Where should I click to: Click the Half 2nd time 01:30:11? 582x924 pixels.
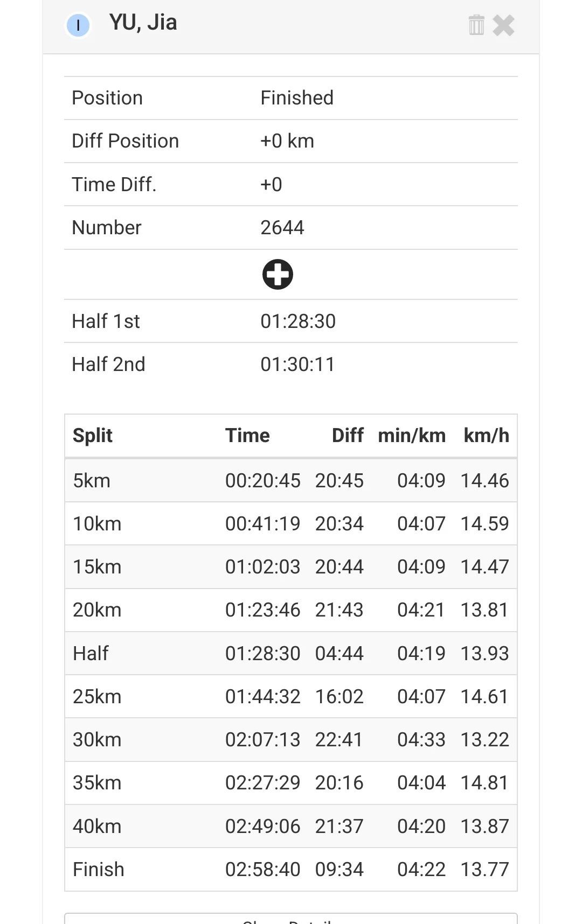pos(297,365)
